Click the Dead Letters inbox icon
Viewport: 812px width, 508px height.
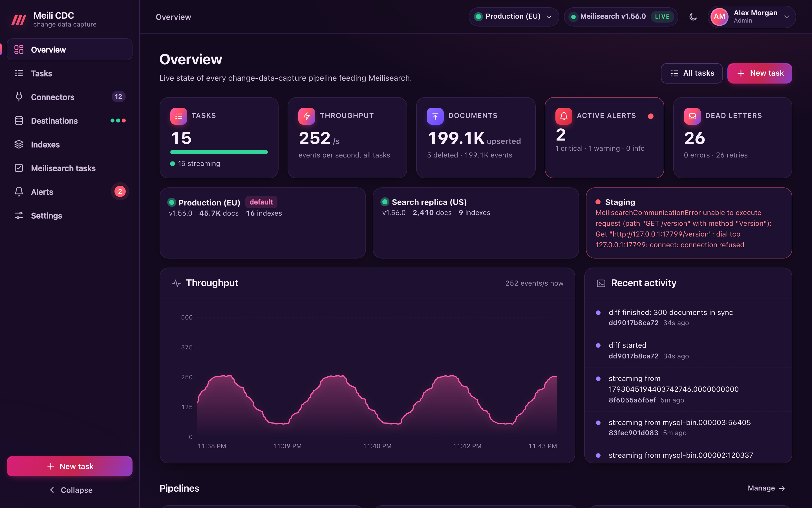pyautogui.click(x=692, y=116)
